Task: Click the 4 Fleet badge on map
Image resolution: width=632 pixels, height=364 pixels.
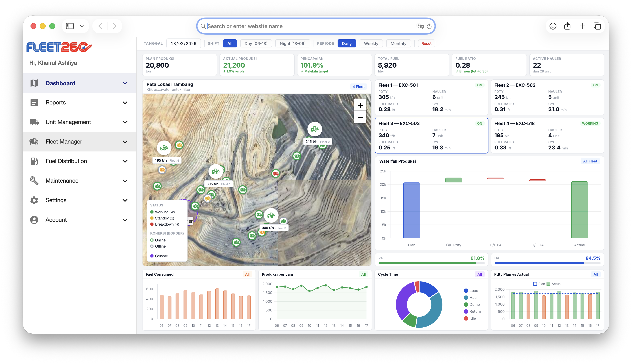Action: (358, 87)
